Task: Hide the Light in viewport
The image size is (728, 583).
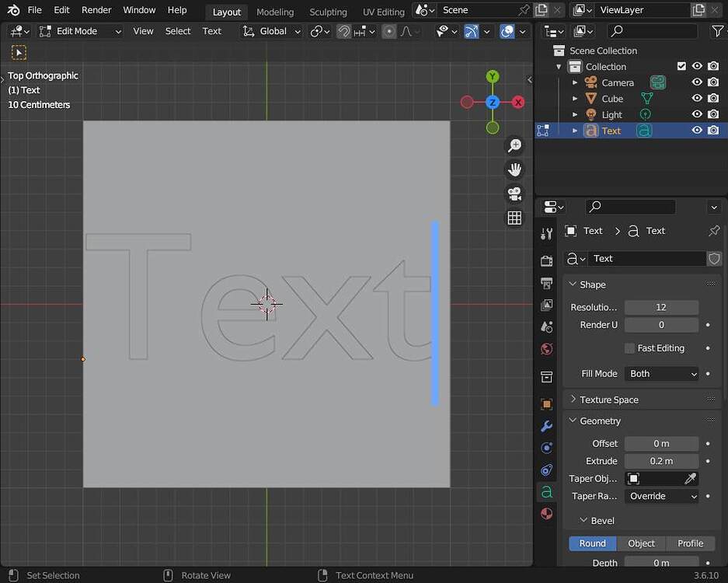Action: pyautogui.click(x=697, y=114)
